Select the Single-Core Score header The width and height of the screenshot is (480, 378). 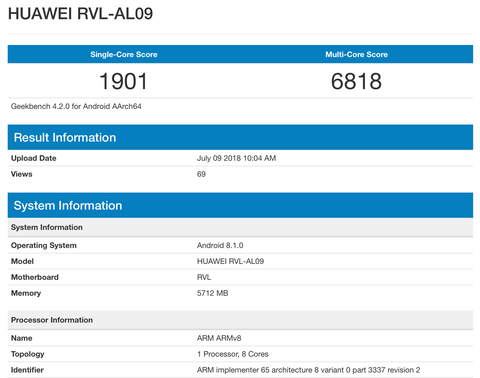coord(124,54)
